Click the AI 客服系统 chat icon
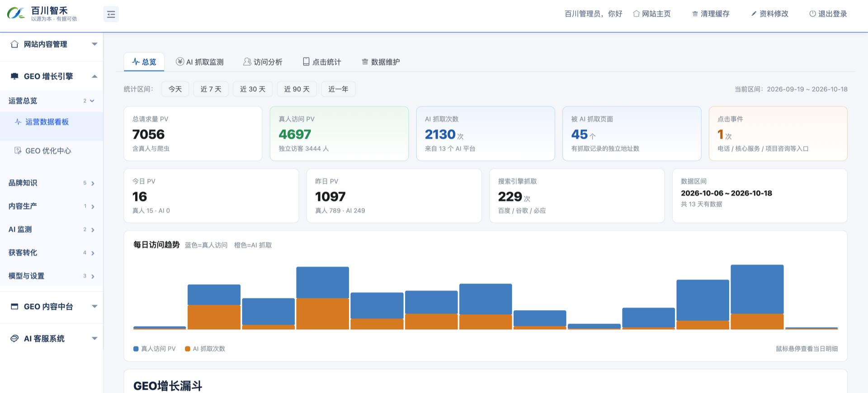This screenshot has height=393, width=868. point(14,338)
